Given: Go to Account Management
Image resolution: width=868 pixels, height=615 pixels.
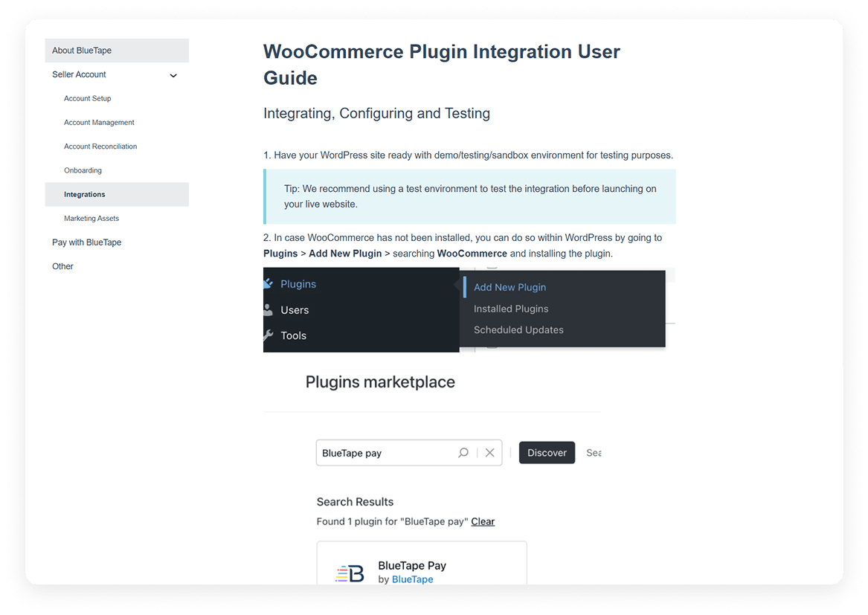Looking at the screenshot, I should pyautogui.click(x=99, y=123).
